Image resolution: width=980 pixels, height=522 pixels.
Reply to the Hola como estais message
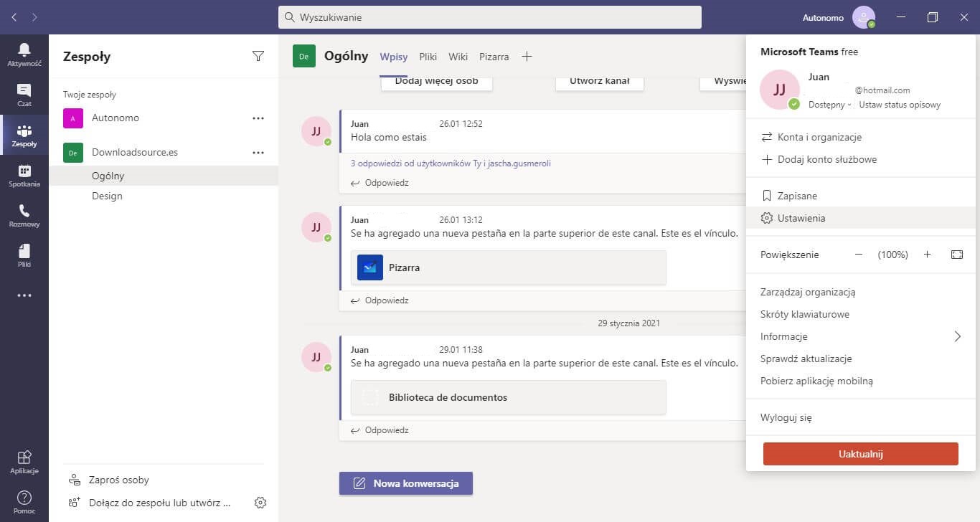tap(380, 183)
